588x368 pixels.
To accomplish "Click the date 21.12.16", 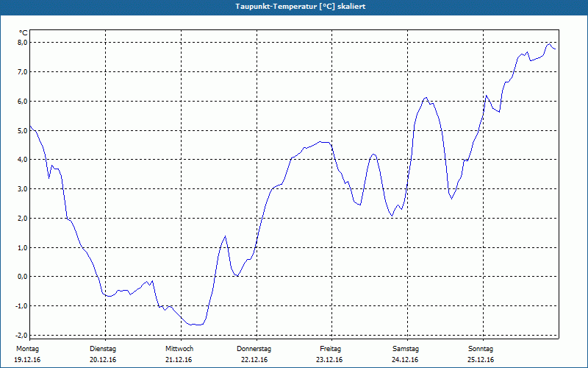I will [179, 360].
